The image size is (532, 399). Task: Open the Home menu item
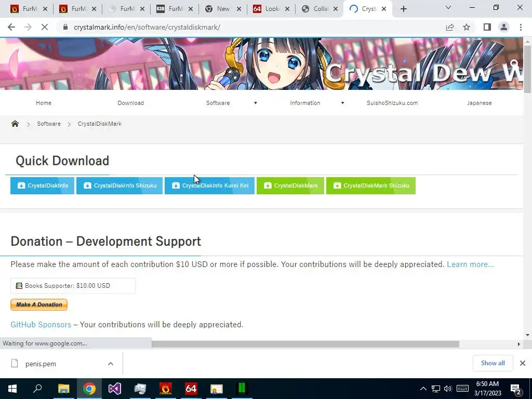(44, 103)
